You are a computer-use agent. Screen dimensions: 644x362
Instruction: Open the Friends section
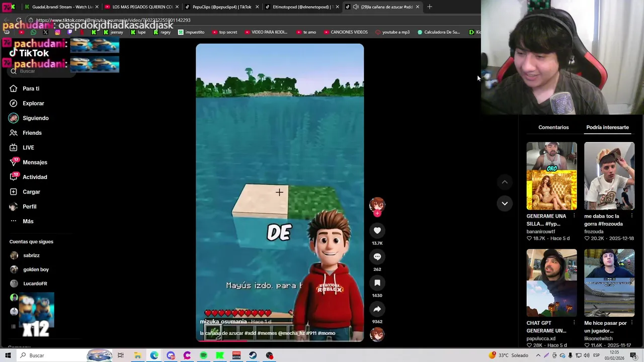coord(25,133)
